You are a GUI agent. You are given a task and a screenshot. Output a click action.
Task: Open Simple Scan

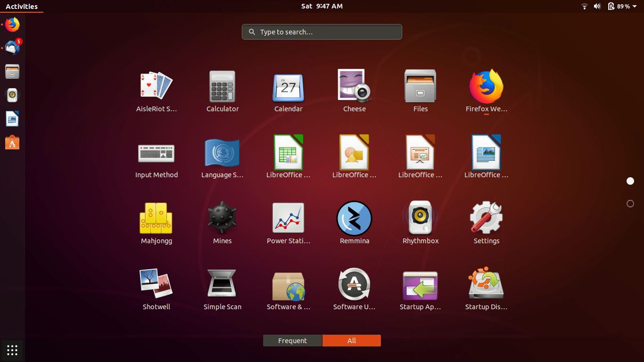pos(223,289)
